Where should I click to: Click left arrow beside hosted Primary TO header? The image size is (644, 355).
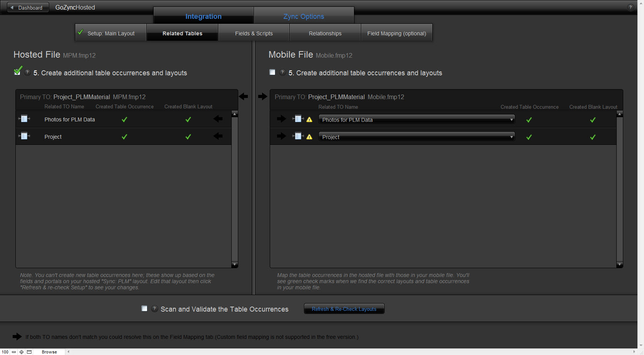click(x=244, y=96)
